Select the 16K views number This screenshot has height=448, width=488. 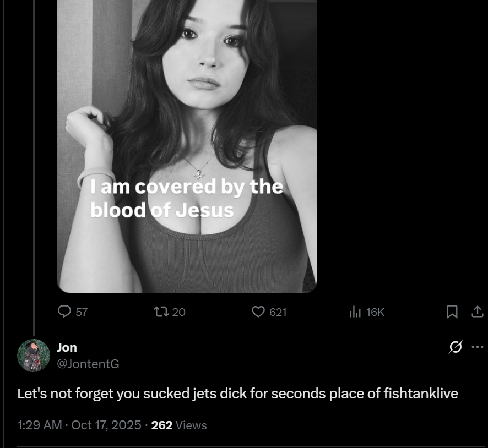click(x=375, y=312)
